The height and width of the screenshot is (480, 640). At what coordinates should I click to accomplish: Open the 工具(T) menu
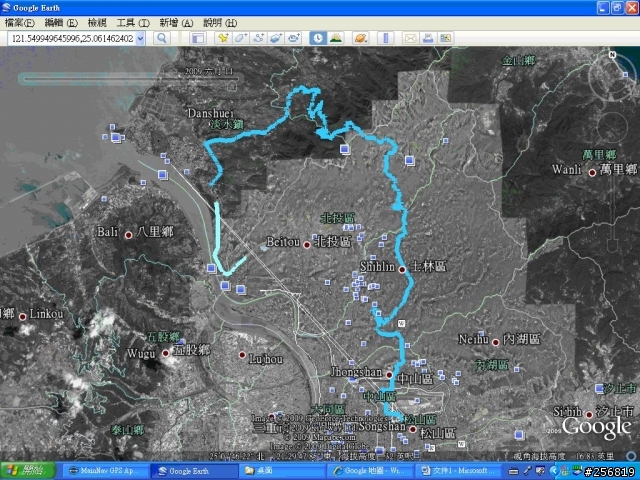pos(133,23)
